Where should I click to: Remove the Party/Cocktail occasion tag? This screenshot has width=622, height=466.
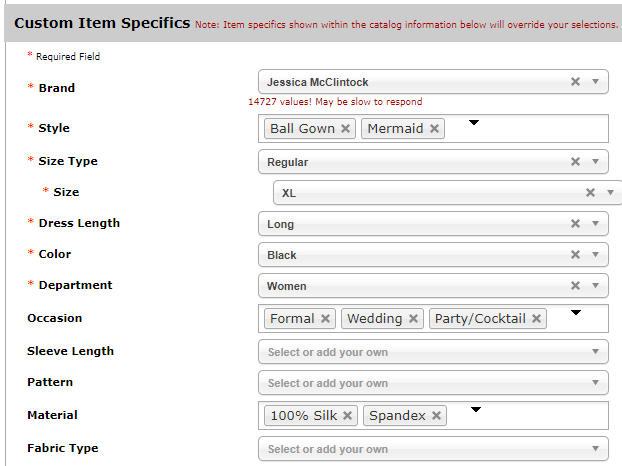coord(536,318)
